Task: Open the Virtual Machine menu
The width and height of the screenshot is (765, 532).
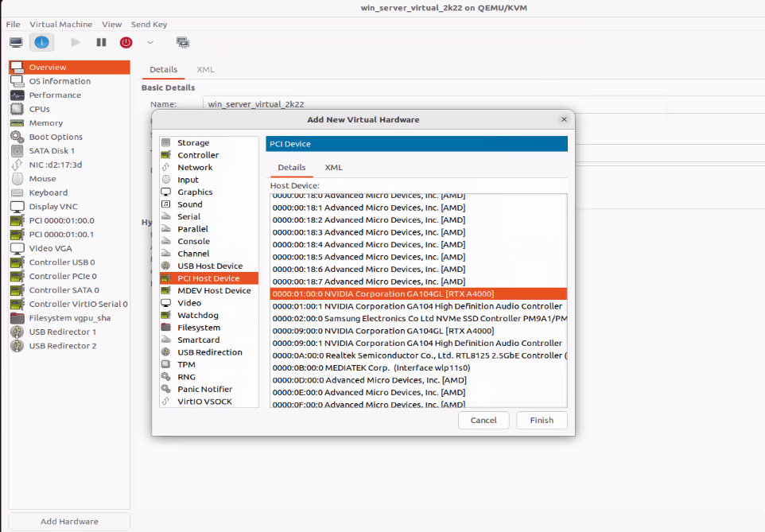Action: point(61,25)
